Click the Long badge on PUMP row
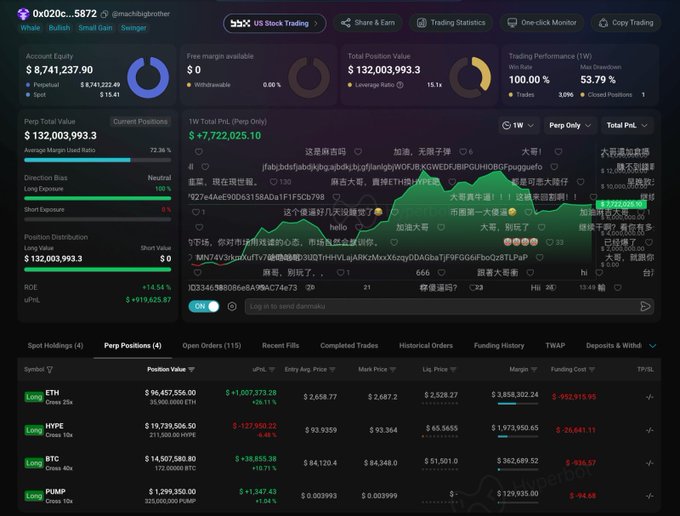This screenshot has height=516, width=680. (34, 496)
